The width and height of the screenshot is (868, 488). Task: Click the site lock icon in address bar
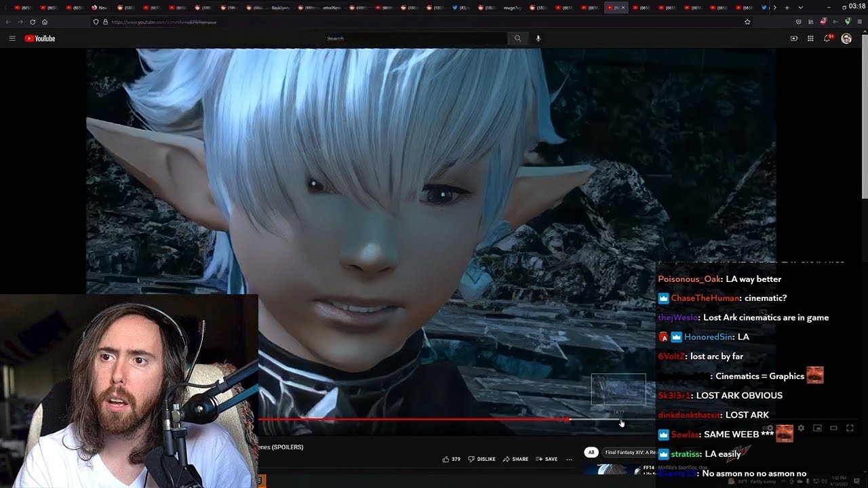[x=104, y=22]
